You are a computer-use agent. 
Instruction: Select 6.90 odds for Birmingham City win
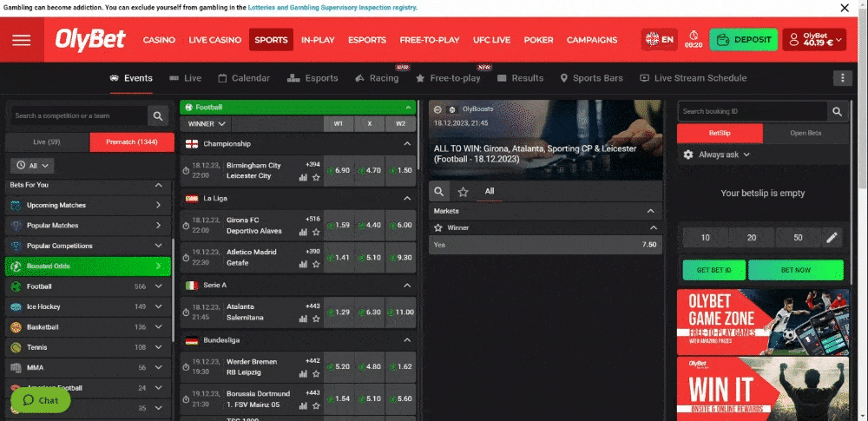click(338, 170)
